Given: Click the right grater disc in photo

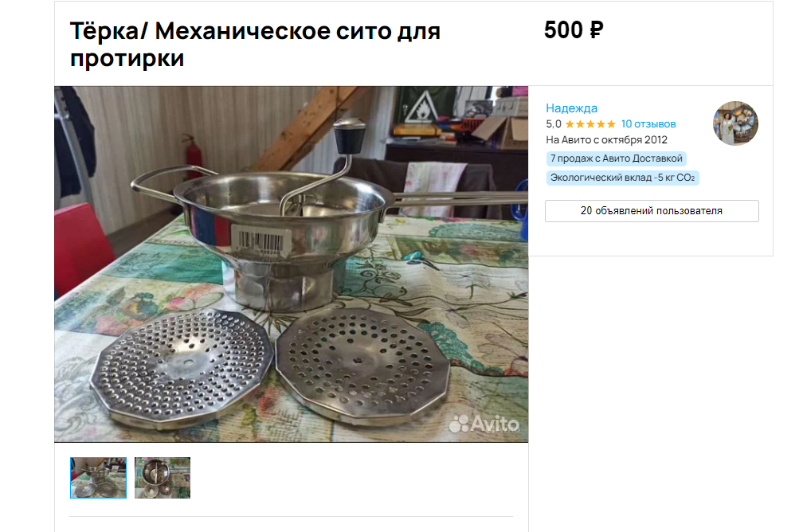Looking at the screenshot, I should pos(362,364).
